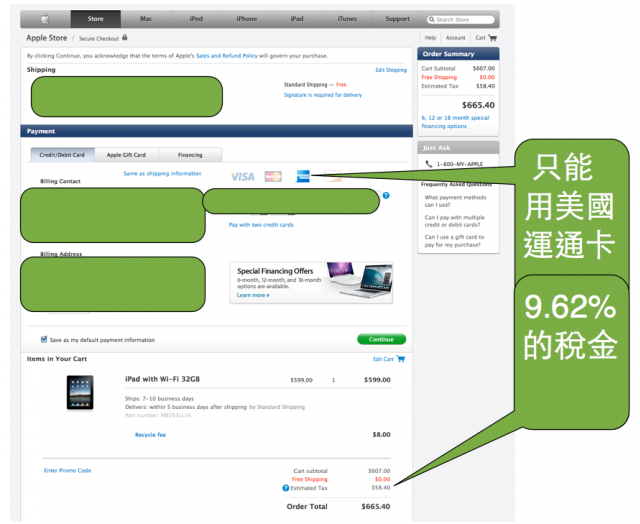Click the iPad product thumbnail
Image resolution: width=640 pixels, height=524 pixels.
80,393
